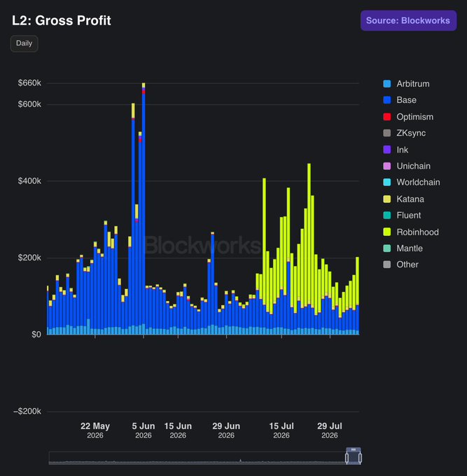The height and width of the screenshot is (476, 467).
Task: Click the Worldchain legend label
Action: 418,183
